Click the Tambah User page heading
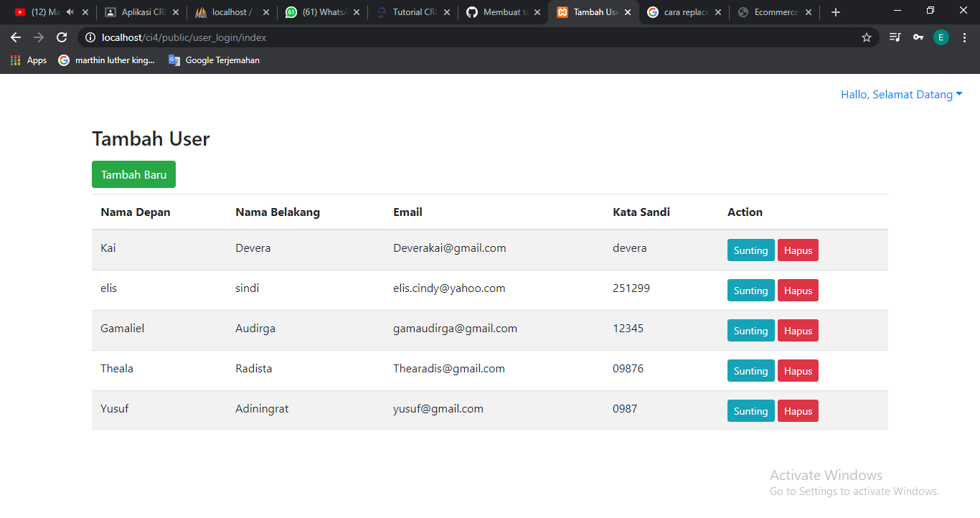This screenshot has width=980, height=518. pyautogui.click(x=151, y=139)
